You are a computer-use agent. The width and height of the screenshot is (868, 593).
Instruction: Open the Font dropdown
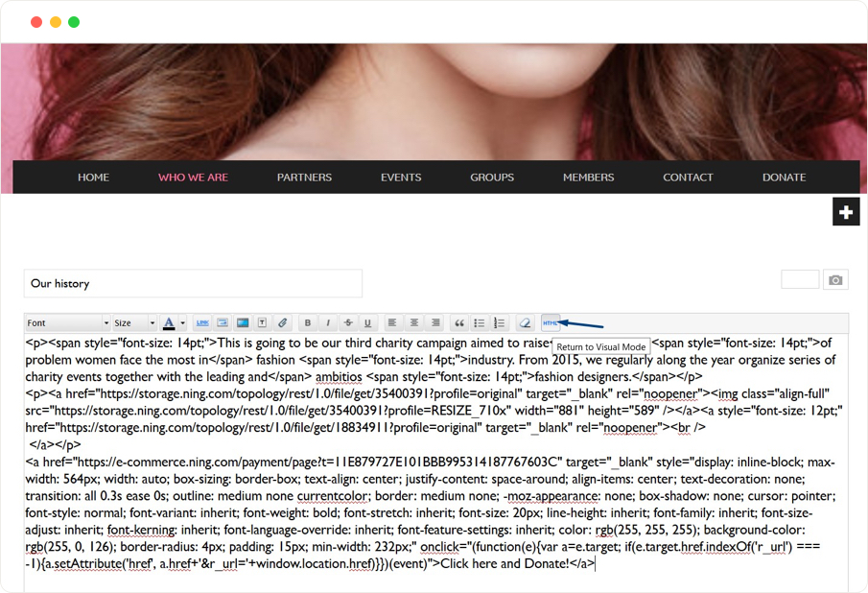pos(68,322)
